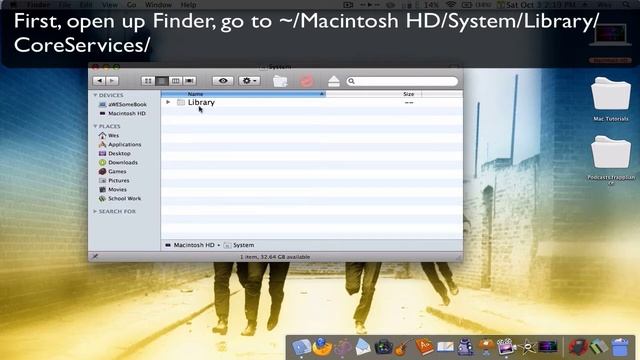Open the Help menu in menu bar
This screenshot has width=640, height=360.
[x=188, y=5]
